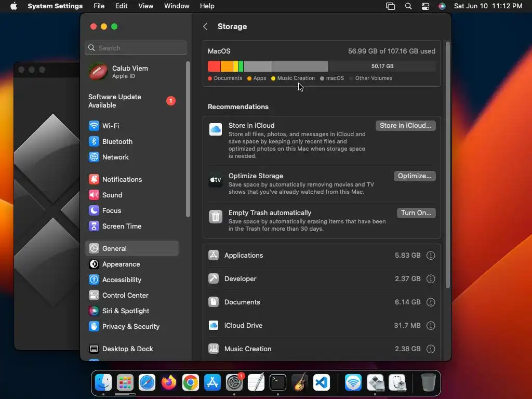Open Software Update Available notice
Image resolution: width=532 pixels, height=399 pixels.
tap(131, 101)
